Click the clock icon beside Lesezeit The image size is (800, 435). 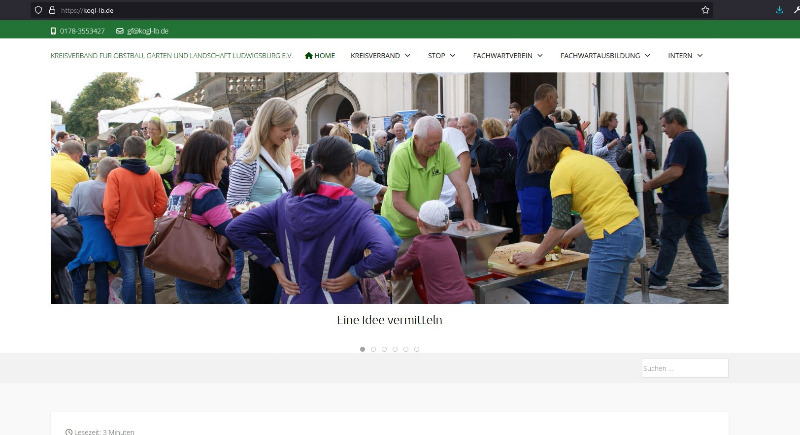[69, 432]
